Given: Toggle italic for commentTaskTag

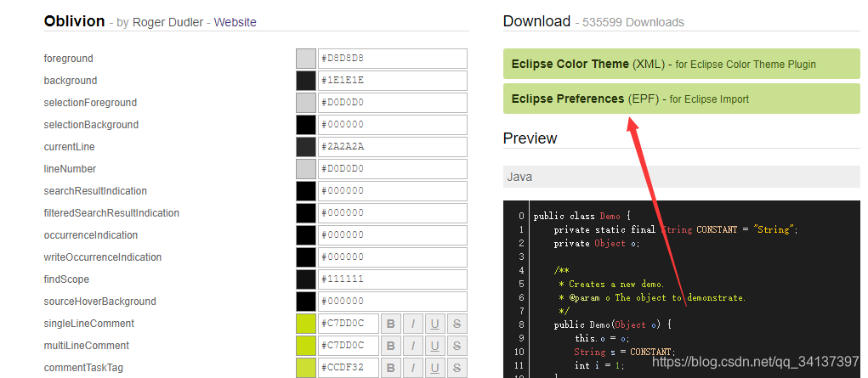Looking at the screenshot, I should point(412,368).
